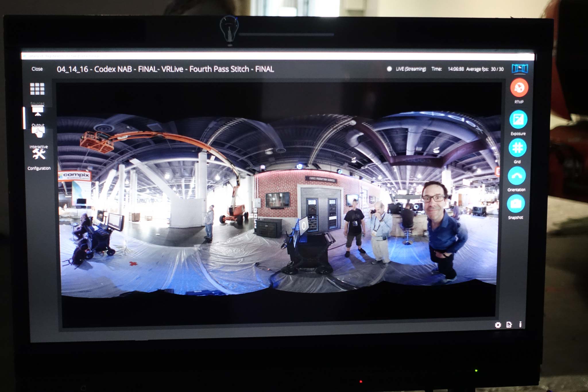The image size is (588, 392).
Task: Toggle the Grid overlay button
Action: (x=517, y=148)
